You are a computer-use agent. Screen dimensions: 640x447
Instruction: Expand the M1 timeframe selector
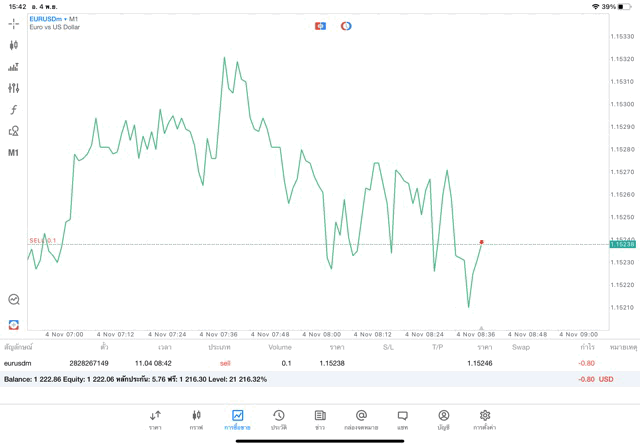click(x=14, y=153)
